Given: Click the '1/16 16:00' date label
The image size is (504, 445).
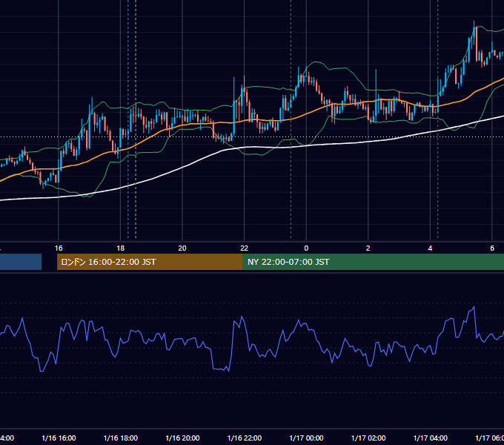Looking at the screenshot, I should (x=59, y=438).
